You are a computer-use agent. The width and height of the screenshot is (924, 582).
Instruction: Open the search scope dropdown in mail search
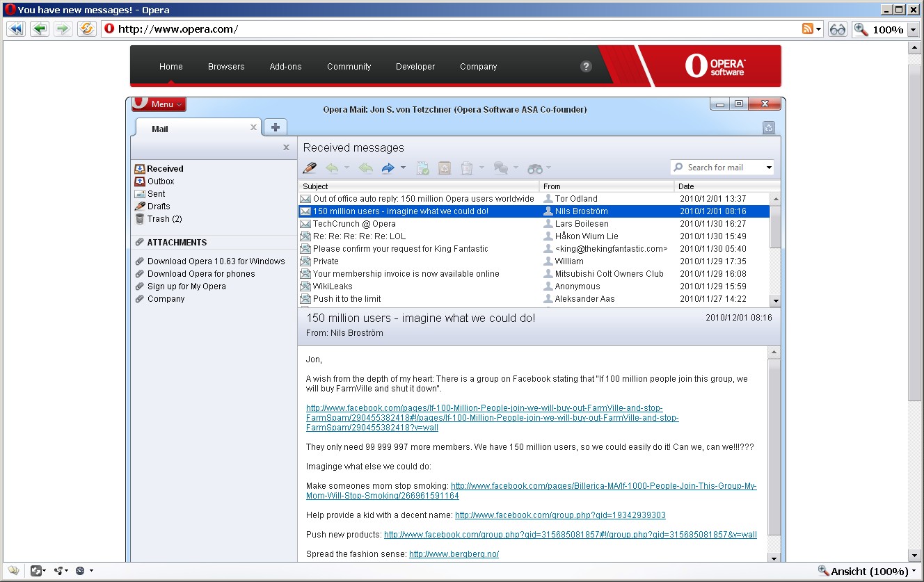coord(769,167)
